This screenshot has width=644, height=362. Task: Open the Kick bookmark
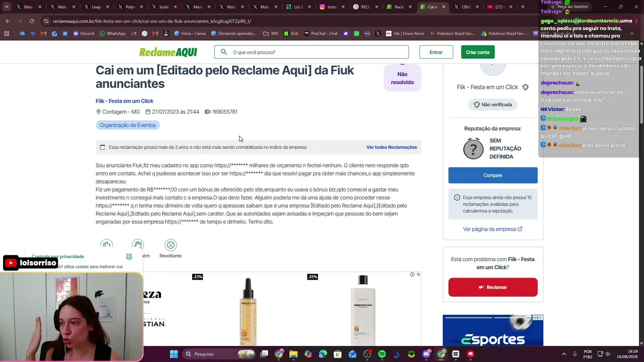point(291,34)
